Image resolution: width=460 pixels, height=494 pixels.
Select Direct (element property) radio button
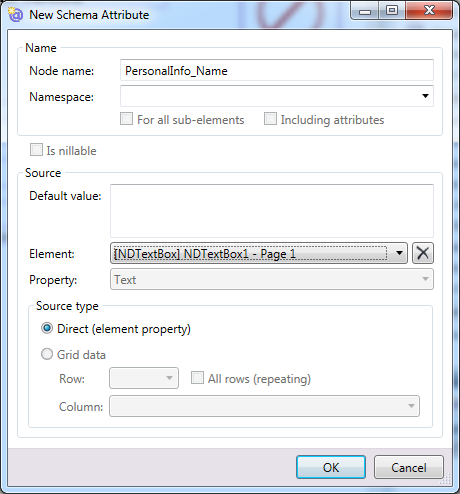click(x=47, y=328)
